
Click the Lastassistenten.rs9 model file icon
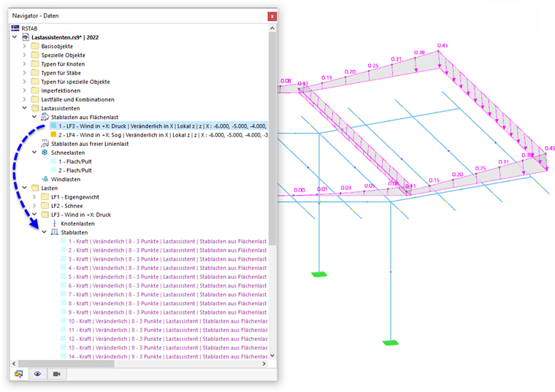tap(26, 37)
